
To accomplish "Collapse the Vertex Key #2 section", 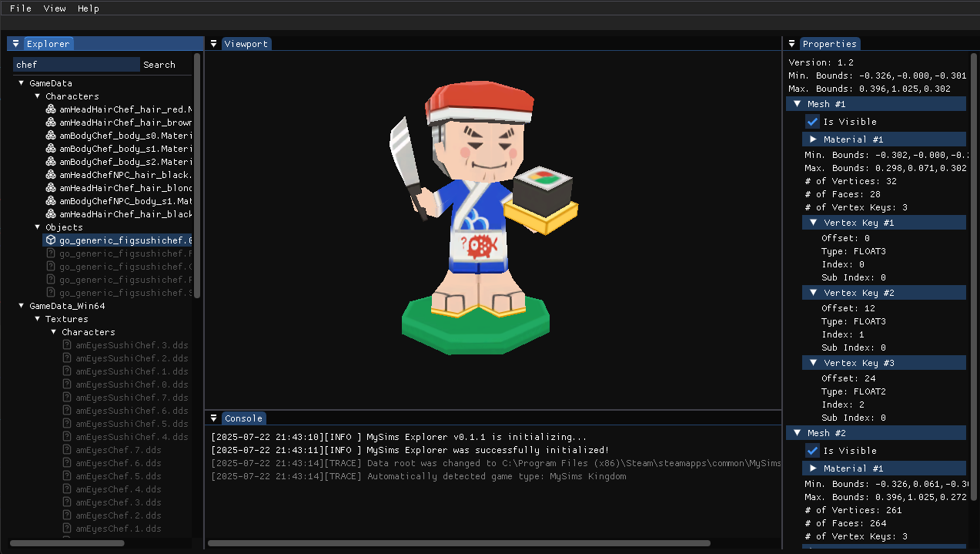I will (x=814, y=292).
